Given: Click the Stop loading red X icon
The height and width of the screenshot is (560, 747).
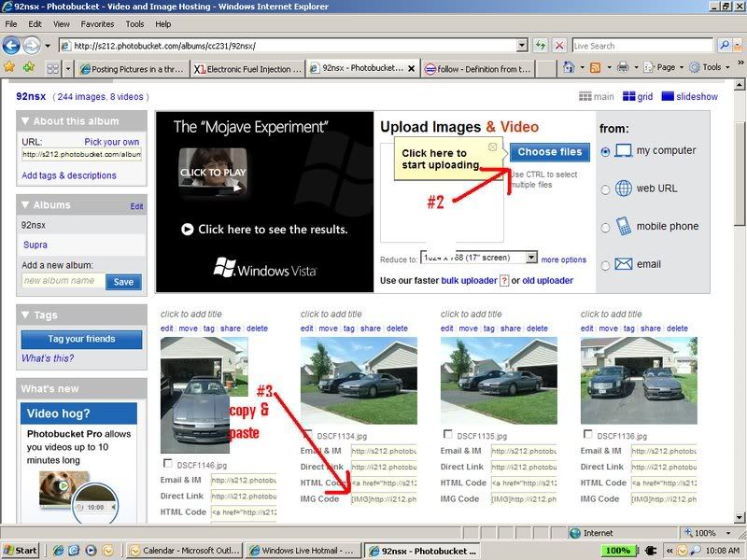Looking at the screenshot, I should click(559, 46).
